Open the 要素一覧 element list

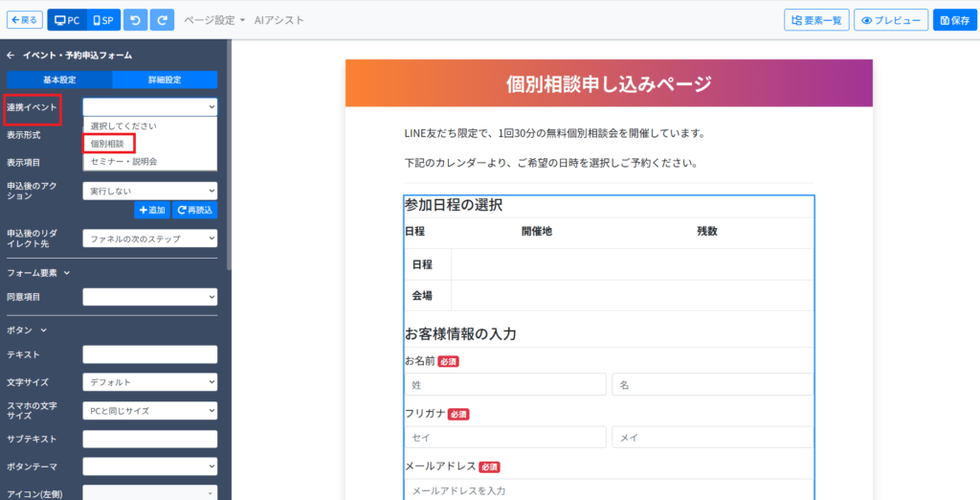point(815,20)
